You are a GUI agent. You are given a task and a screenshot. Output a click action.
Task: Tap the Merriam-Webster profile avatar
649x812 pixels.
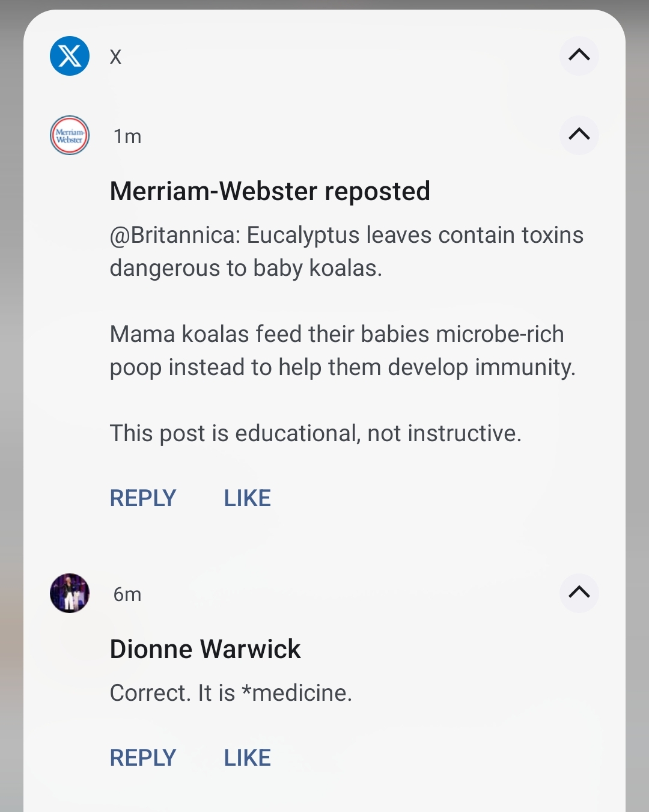pos(70,135)
